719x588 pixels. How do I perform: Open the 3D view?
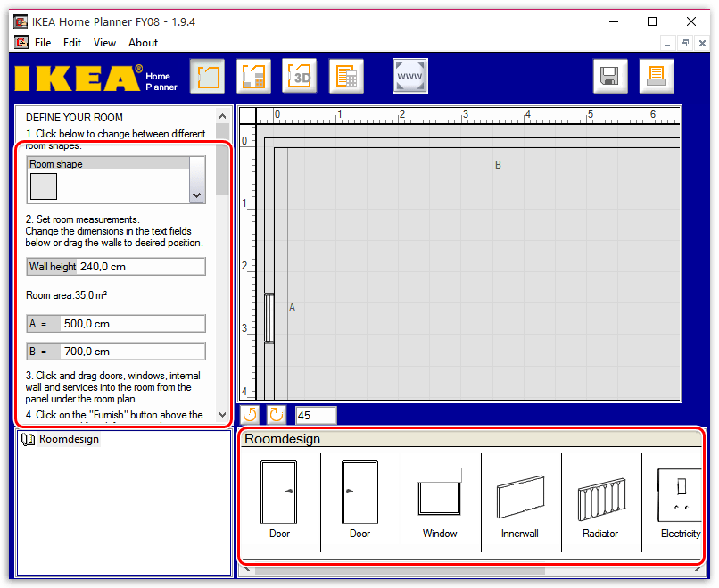(x=300, y=77)
